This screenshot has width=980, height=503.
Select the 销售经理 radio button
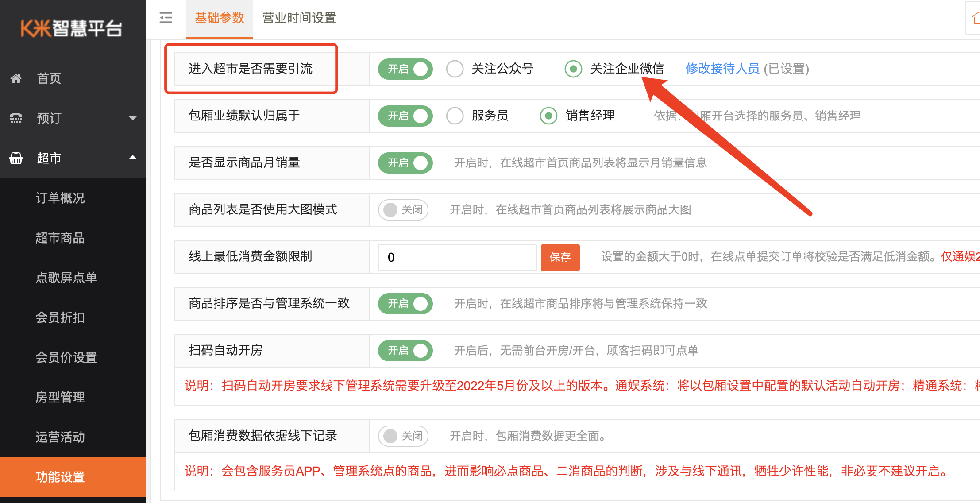(x=548, y=116)
